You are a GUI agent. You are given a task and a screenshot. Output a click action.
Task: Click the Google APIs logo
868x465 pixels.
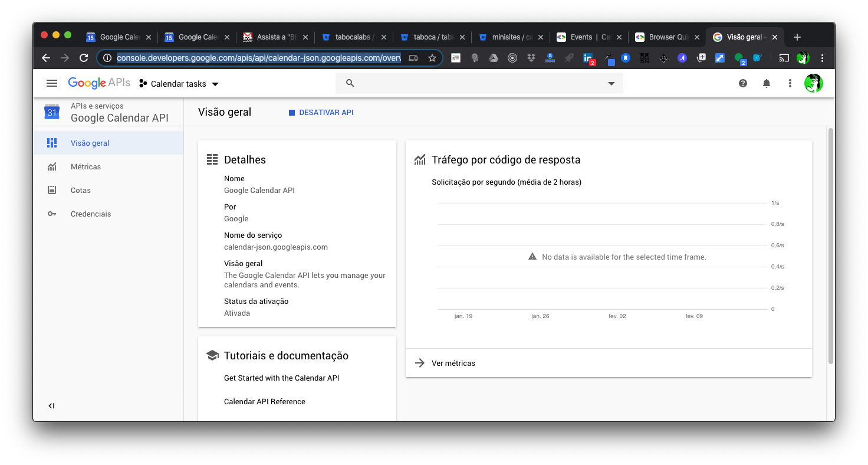(x=99, y=83)
